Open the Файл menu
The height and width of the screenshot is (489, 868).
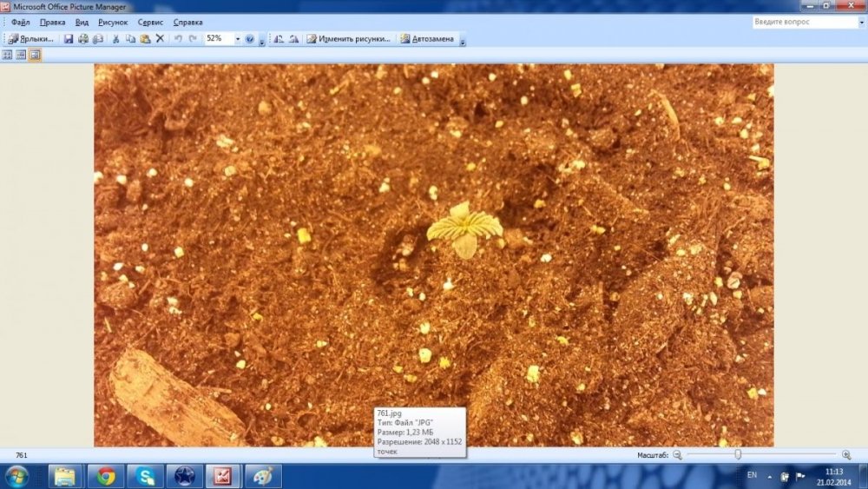pos(21,23)
